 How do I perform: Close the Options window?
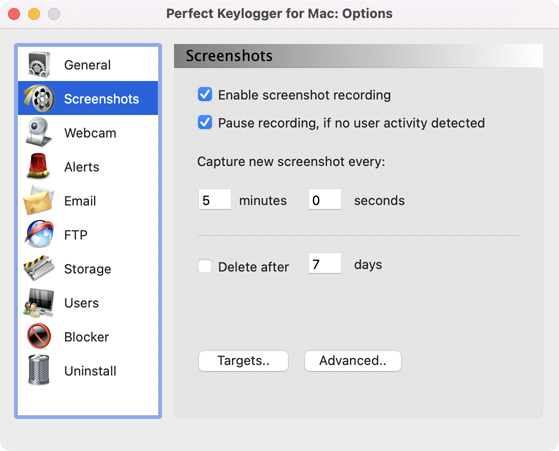click(x=14, y=14)
